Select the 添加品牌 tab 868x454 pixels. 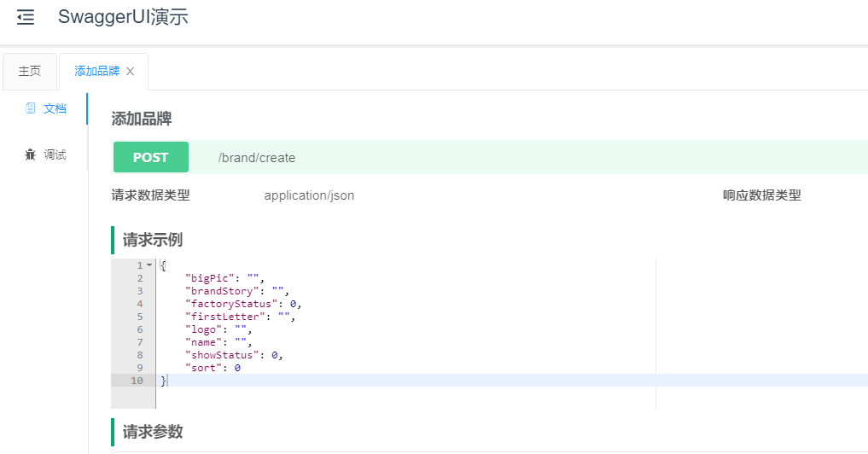tap(97, 72)
